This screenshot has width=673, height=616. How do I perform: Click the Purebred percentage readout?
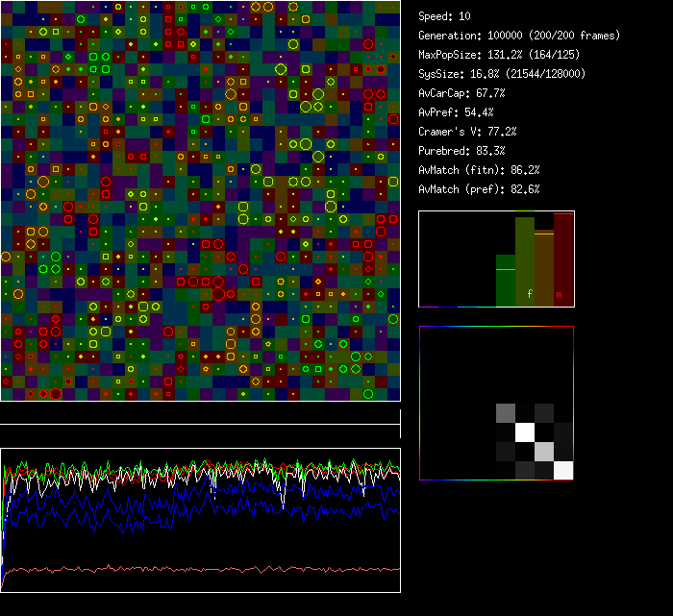pyautogui.click(x=458, y=151)
